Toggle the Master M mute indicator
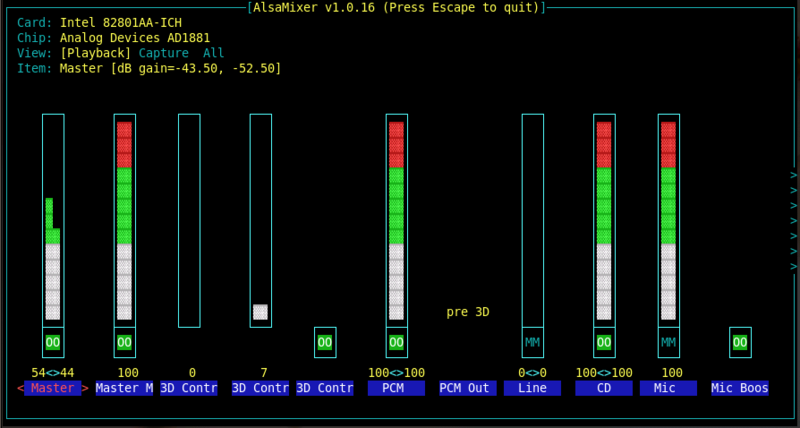Image resolution: width=800 pixels, height=428 pixels. coord(124,342)
